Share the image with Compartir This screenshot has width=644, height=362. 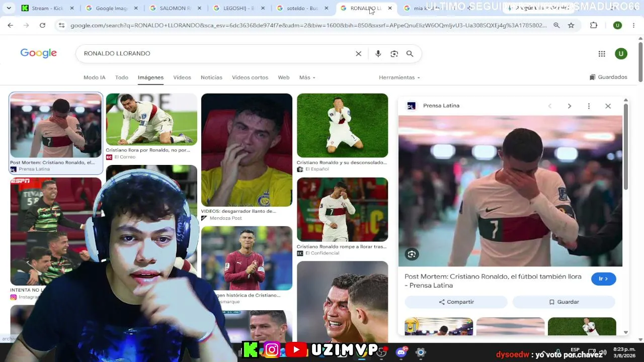click(x=456, y=302)
